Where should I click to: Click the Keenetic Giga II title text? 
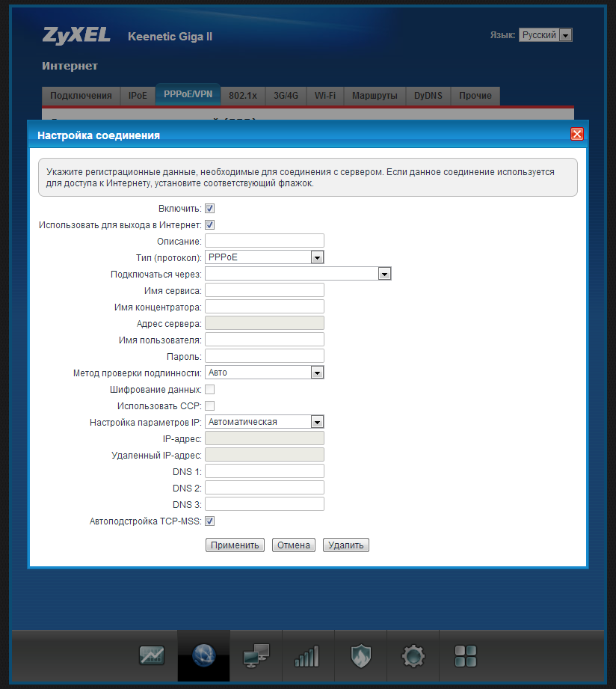pos(170,37)
